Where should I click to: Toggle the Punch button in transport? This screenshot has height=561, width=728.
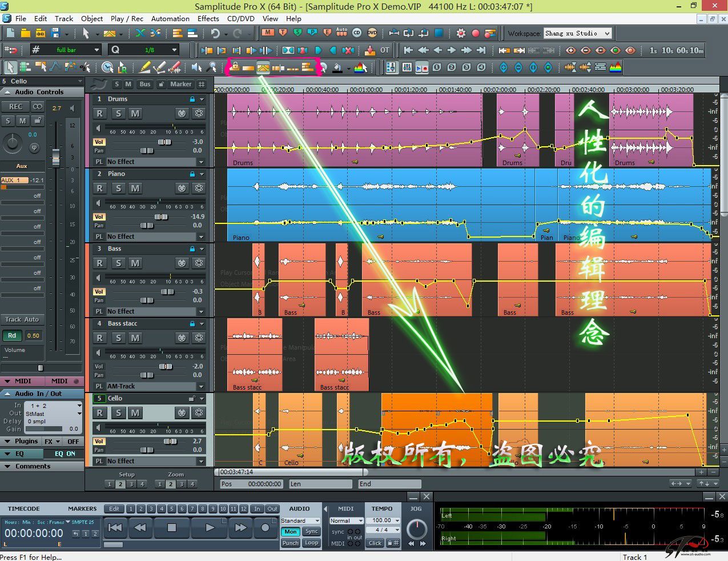291,543
